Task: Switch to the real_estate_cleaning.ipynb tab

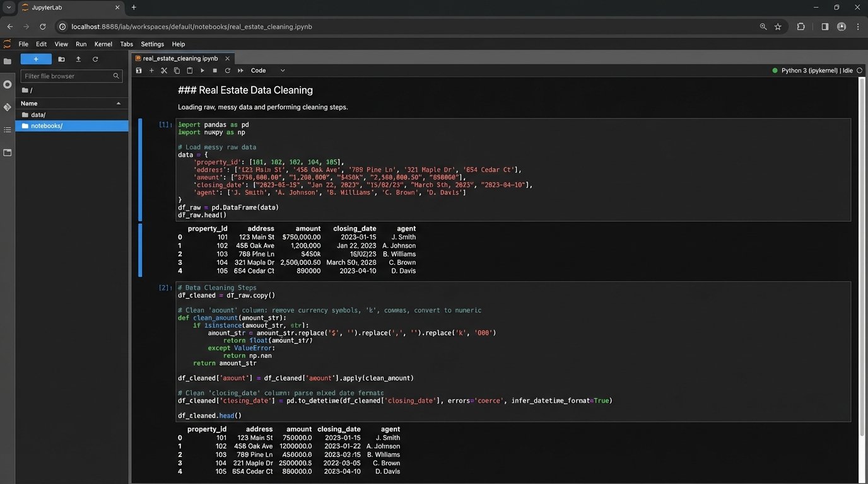Action: coord(179,58)
